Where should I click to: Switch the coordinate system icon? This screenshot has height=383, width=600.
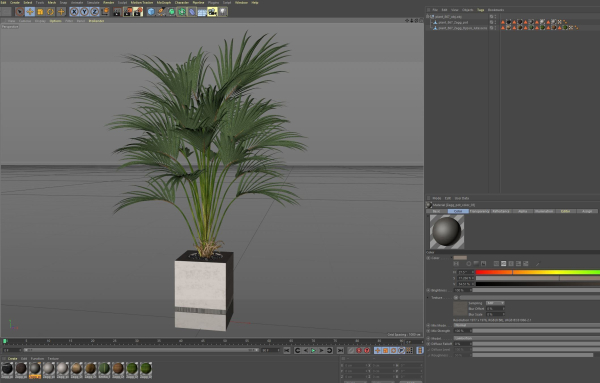tap(104, 12)
